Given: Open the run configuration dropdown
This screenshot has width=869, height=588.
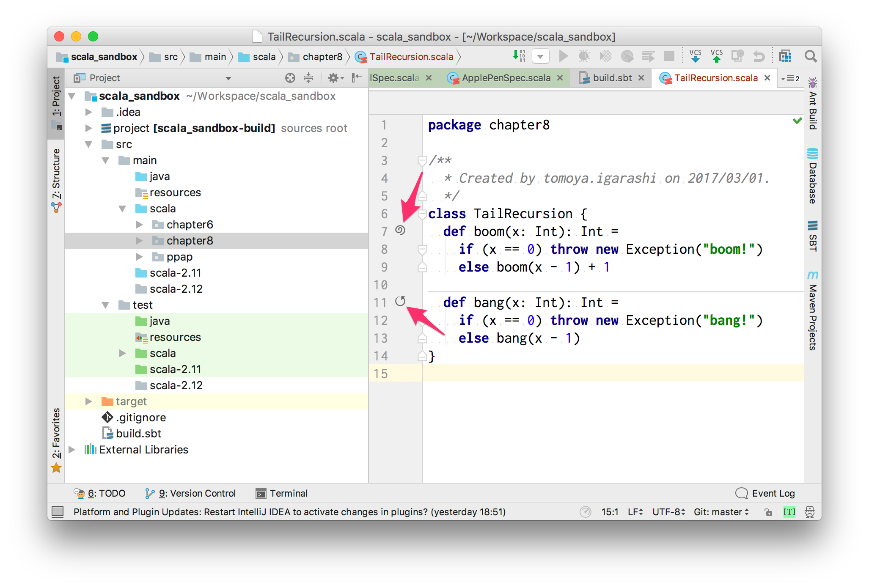Looking at the screenshot, I should [x=540, y=56].
